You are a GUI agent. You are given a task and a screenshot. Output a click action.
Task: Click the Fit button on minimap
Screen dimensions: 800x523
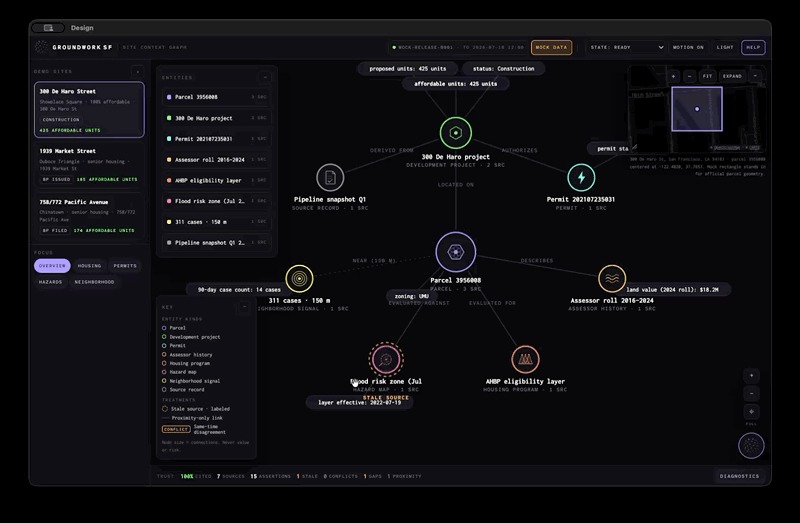point(707,76)
